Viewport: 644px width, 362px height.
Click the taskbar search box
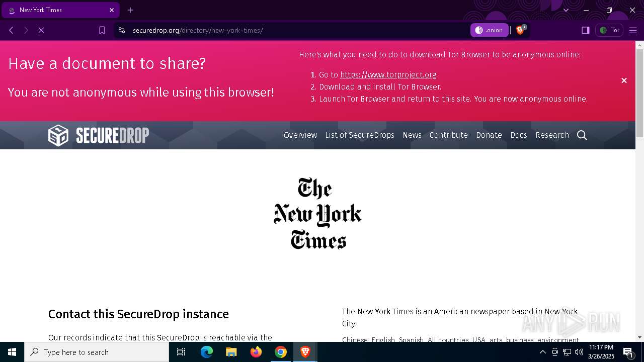point(97,352)
